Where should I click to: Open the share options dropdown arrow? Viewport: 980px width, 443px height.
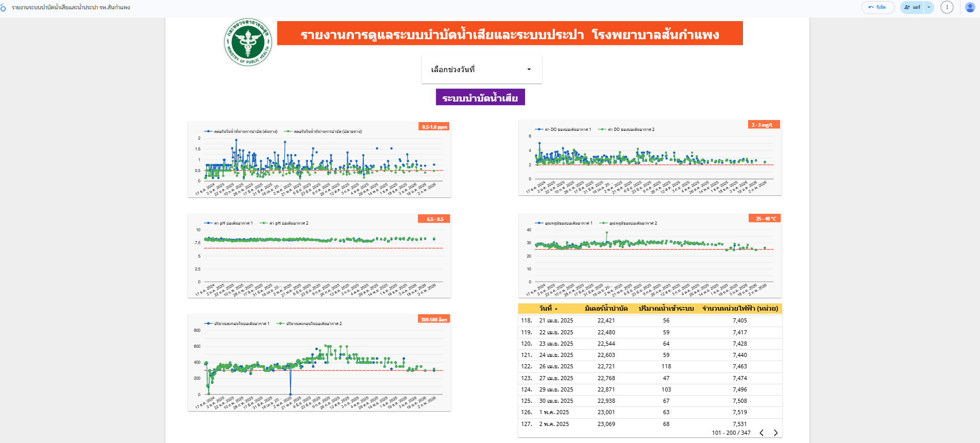[x=929, y=7]
